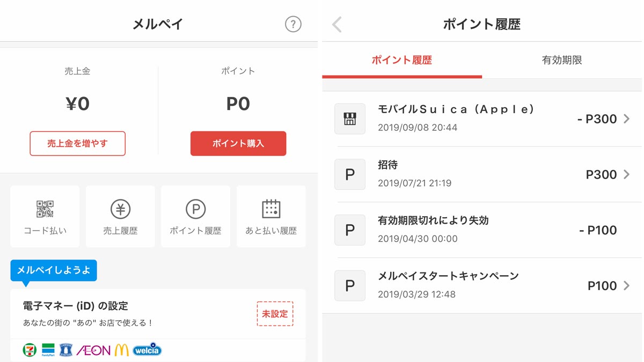Tap the P icon beside 招待 entry
Screen dimensions: 644x362
coord(350,174)
